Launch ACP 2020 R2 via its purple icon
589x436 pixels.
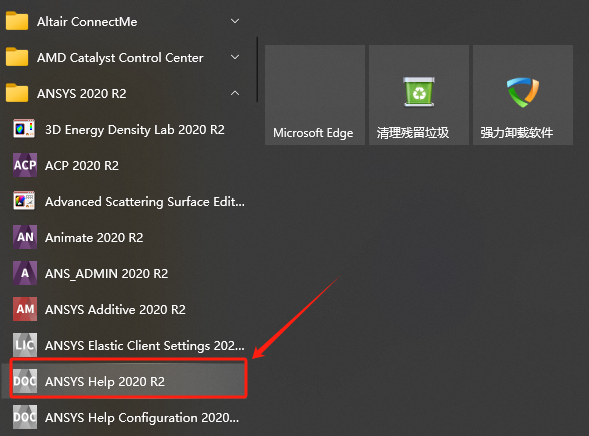tap(25, 165)
